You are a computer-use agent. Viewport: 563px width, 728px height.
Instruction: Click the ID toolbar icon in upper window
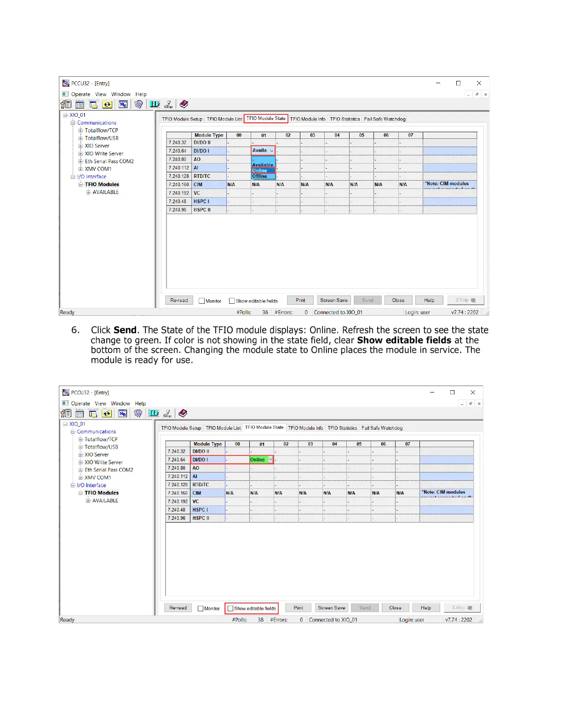[155, 104]
